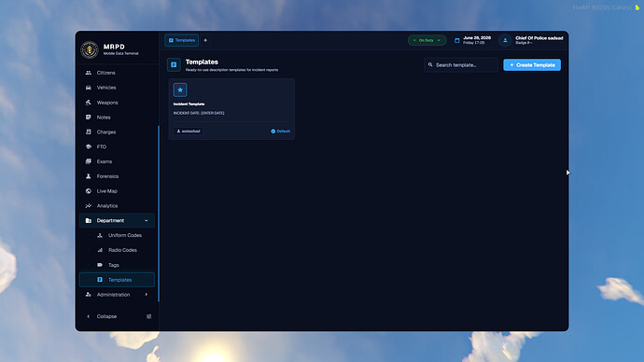Click the Analytics chart icon
Viewport: 644px width, 362px height.
(89, 205)
